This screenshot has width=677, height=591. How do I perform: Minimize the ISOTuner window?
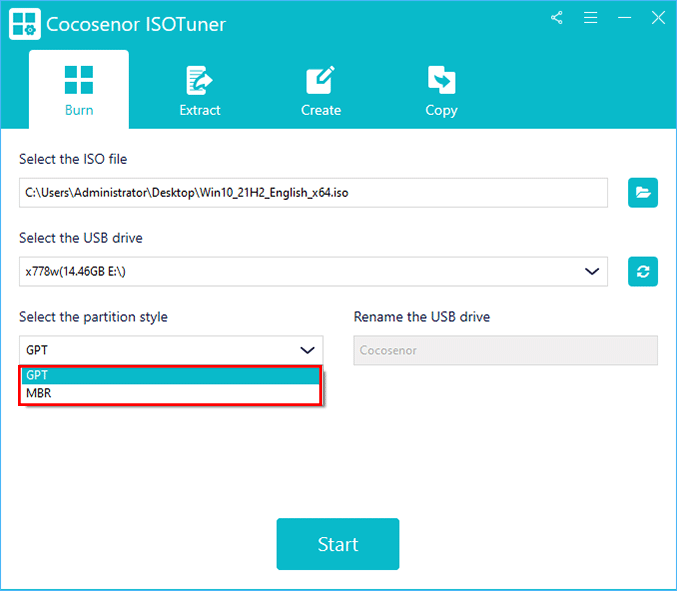click(624, 18)
